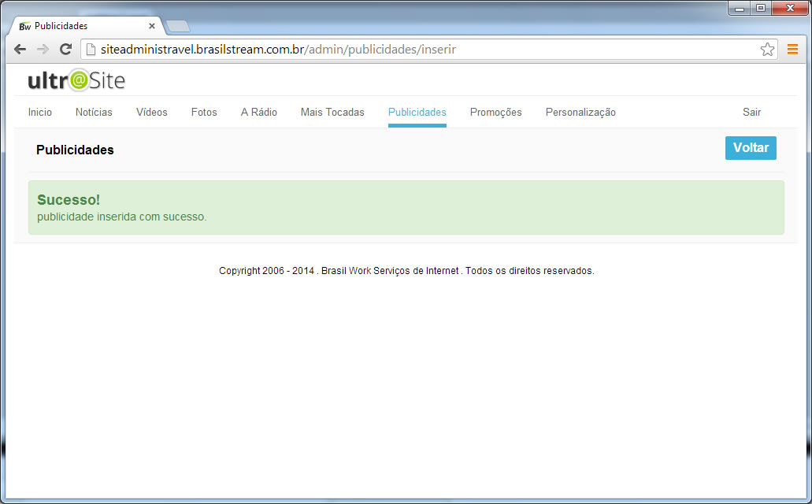
Task: Switch to the Publicidades tab
Action: [x=417, y=112]
